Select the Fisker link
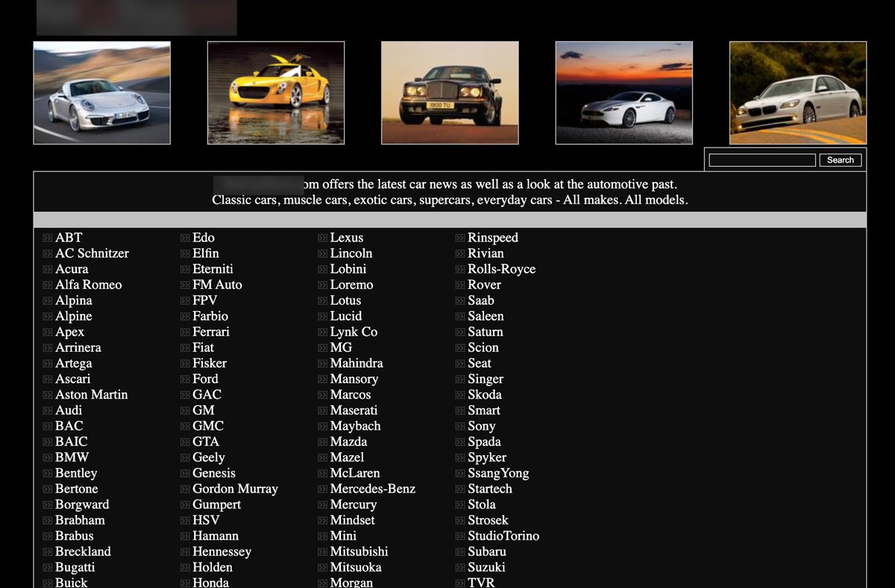895x588 pixels. point(210,363)
